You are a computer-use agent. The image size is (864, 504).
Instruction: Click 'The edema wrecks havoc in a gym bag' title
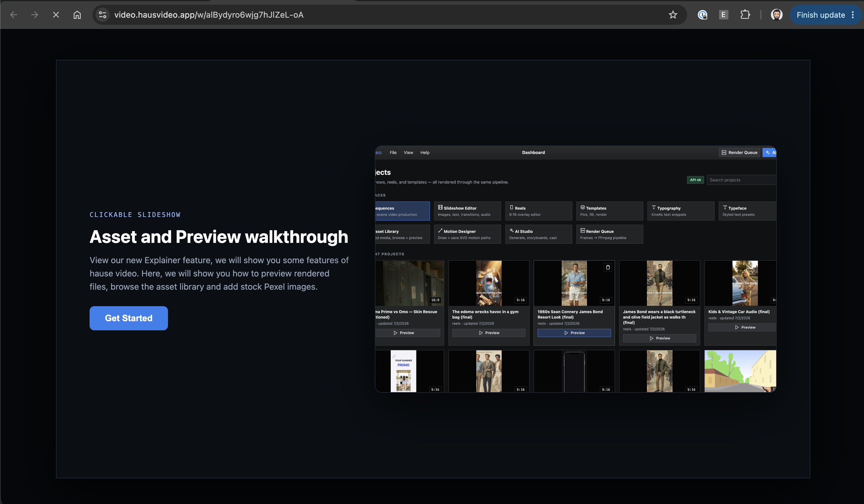pos(485,314)
